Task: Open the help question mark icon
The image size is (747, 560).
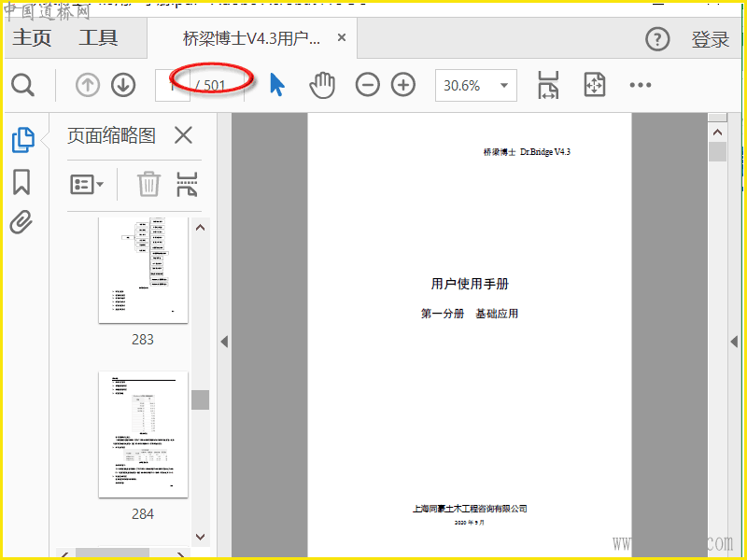Action: (x=657, y=39)
